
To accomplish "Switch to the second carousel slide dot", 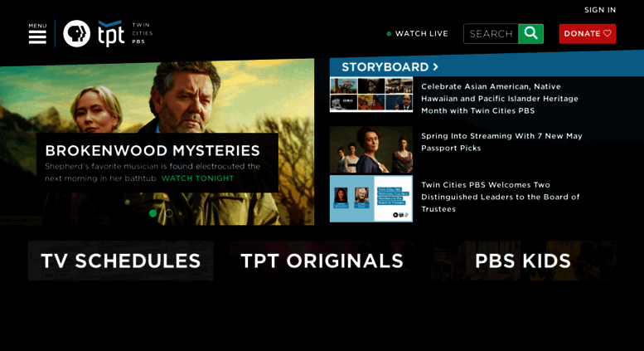I will coord(169,213).
